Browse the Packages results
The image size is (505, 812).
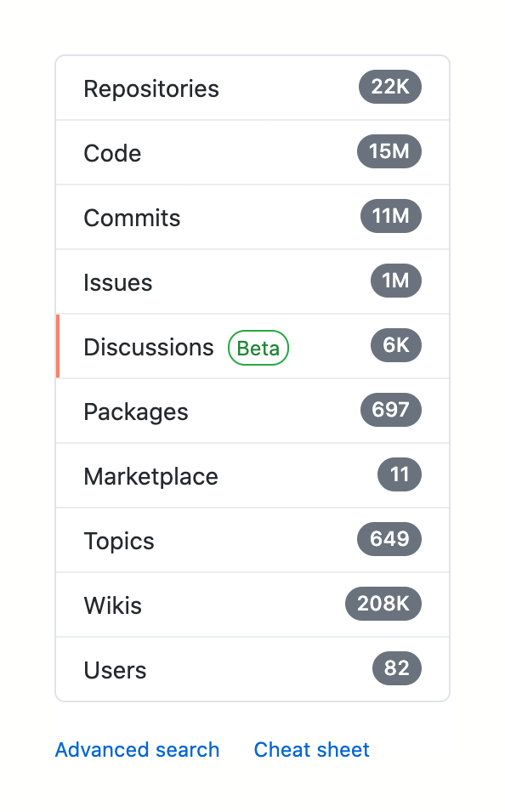pyautogui.click(x=135, y=411)
